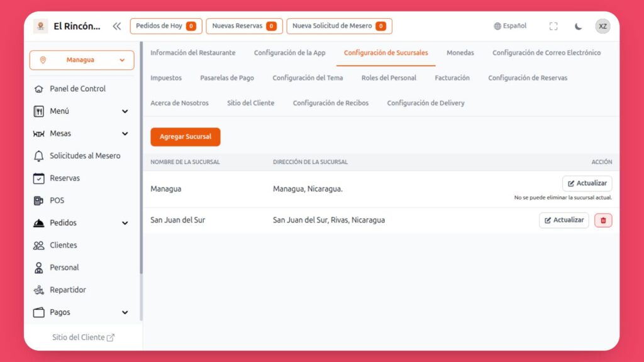Switch to Información del Restaurante tab
This screenshot has height=362, width=644.
[192, 53]
